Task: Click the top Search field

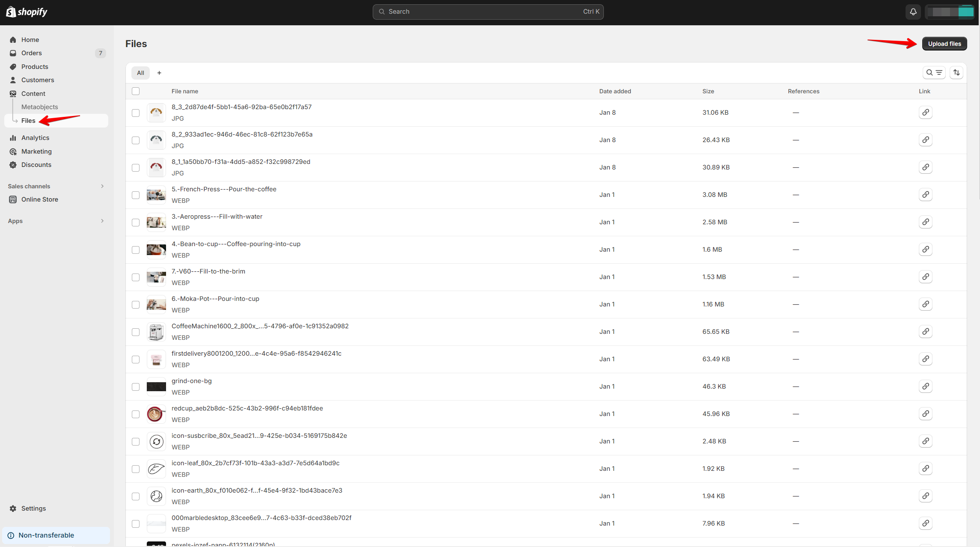Action: pos(488,12)
